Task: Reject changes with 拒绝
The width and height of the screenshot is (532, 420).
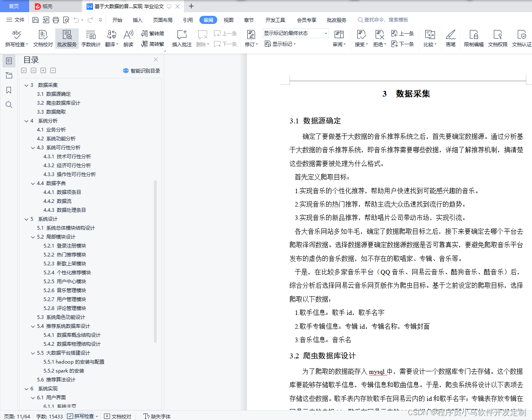Action: coord(379,39)
